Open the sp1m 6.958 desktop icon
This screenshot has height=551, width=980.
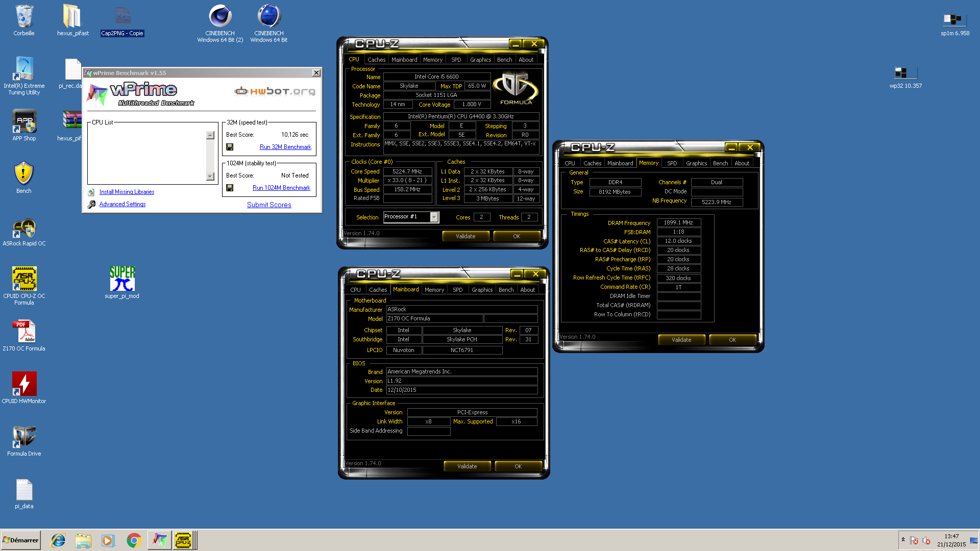pyautogui.click(x=954, y=23)
